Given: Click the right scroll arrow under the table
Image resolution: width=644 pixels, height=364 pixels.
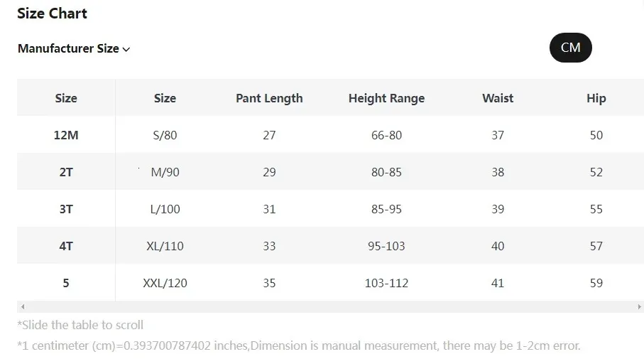Looking at the screenshot, I should [x=638, y=306].
